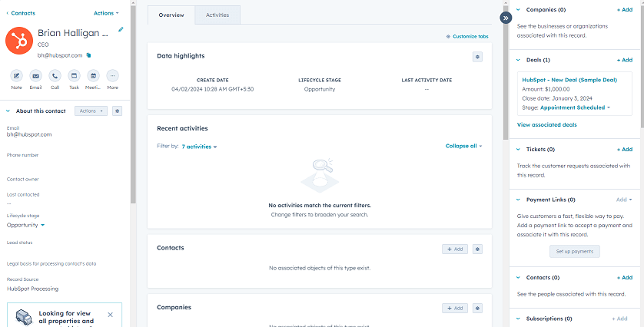Click the Brian Halligan contact name
Screen dimensions: 644x327
click(73, 33)
